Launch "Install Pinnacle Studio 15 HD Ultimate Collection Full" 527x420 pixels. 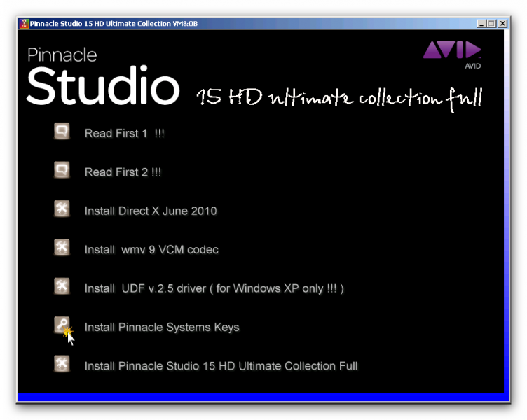click(x=221, y=366)
